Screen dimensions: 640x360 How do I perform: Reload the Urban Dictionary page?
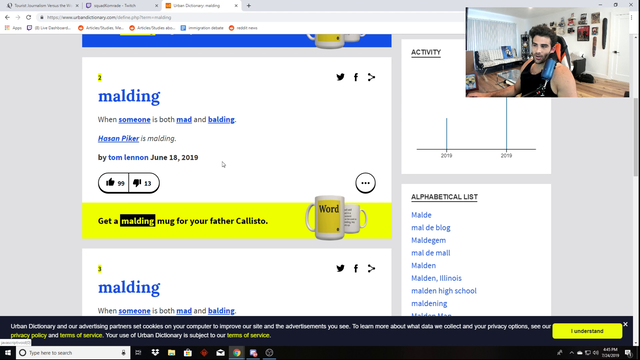click(x=28, y=17)
